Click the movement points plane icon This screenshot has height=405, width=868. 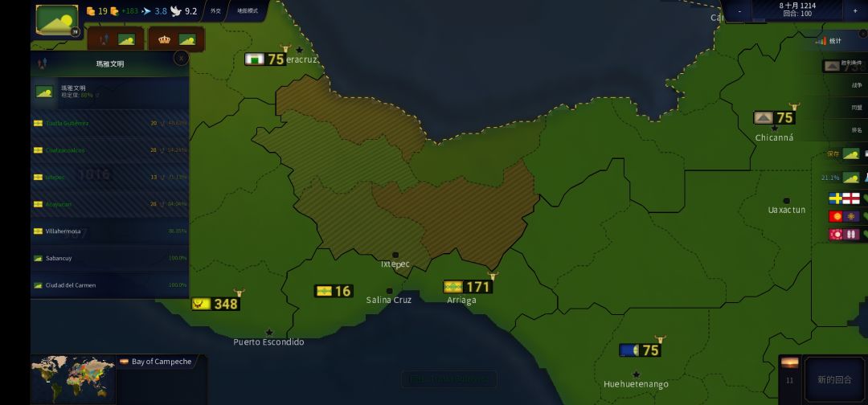[x=147, y=11]
